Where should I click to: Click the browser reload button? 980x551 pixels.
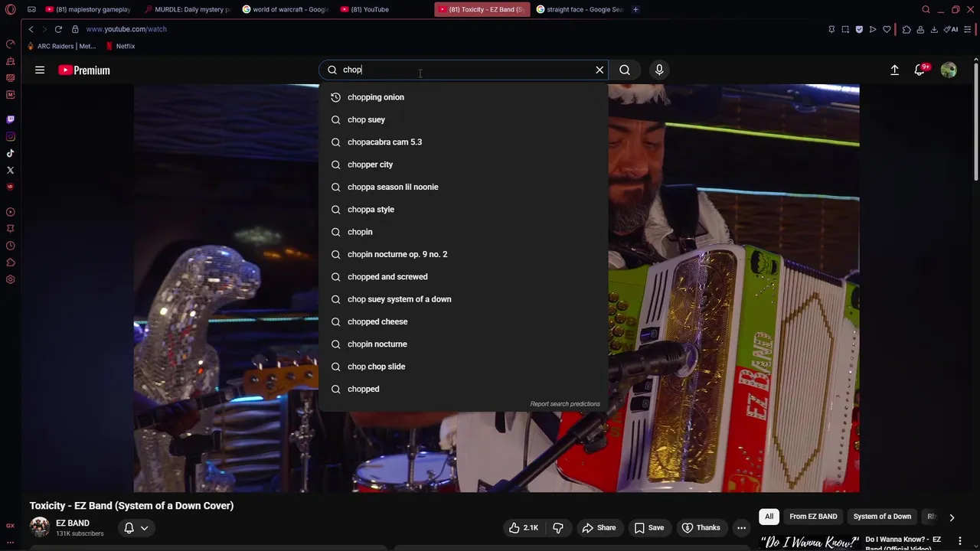[58, 29]
